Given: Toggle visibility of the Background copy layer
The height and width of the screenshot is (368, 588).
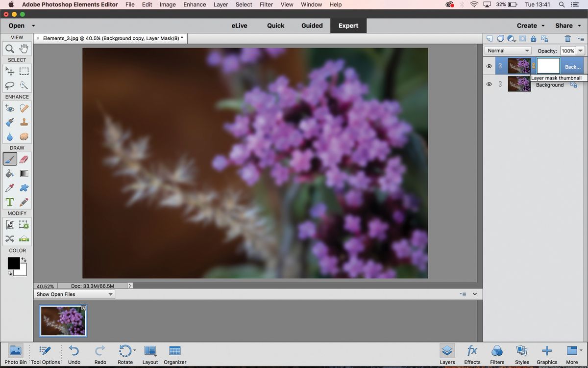Looking at the screenshot, I should (489, 66).
